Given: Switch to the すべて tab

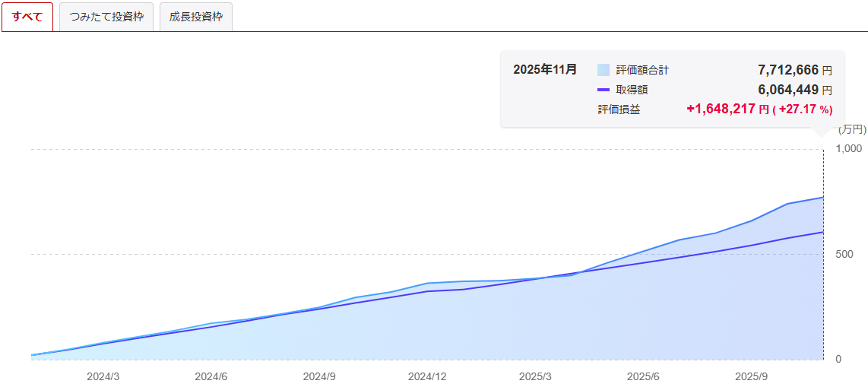Looking at the screenshot, I should pos(27,17).
